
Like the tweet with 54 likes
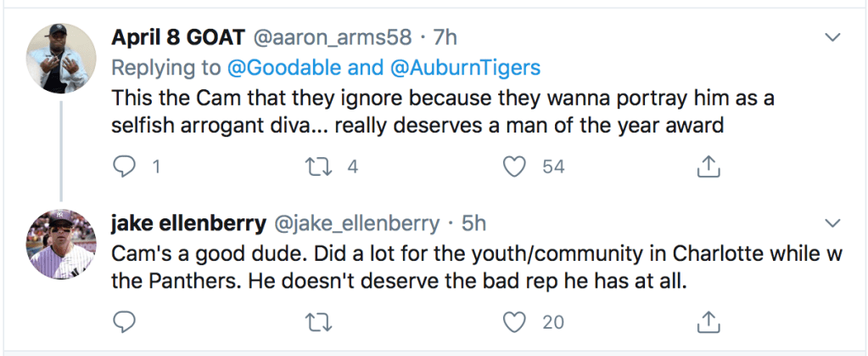[x=514, y=167]
